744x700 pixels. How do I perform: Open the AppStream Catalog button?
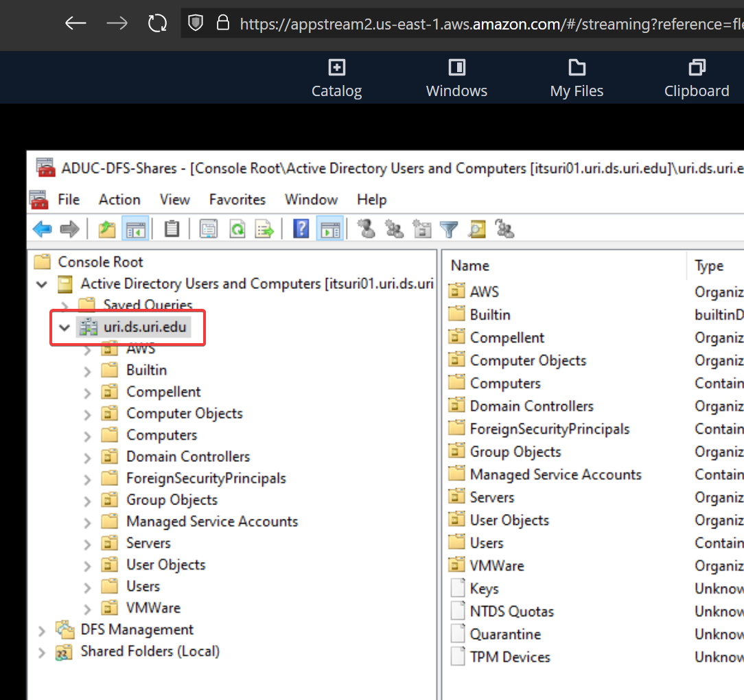click(x=336, y=78)
